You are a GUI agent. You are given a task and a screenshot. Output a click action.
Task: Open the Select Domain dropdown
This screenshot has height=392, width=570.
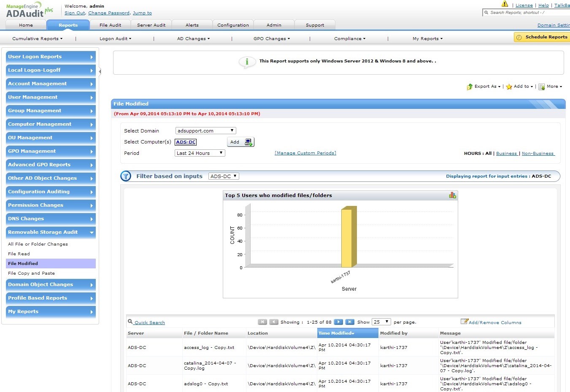tap(205, 131)
